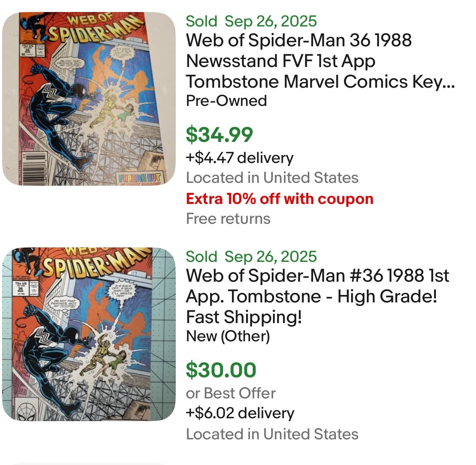Viewport: 476px width, 465px height.
Task: Select the $34.99 sold price
Action: click(x=219, y=134)
